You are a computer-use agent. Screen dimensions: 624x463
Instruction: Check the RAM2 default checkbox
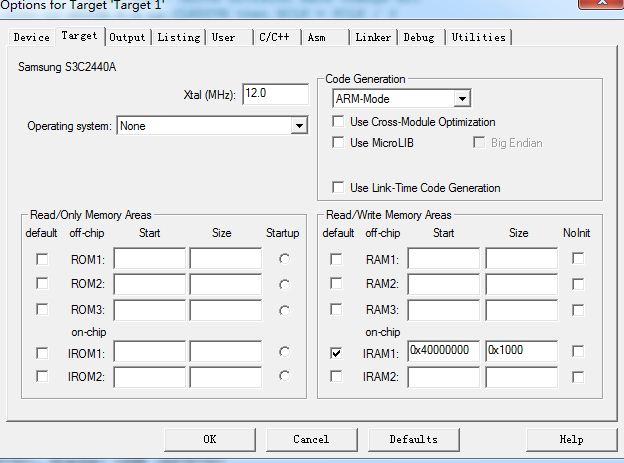[336, 283]
